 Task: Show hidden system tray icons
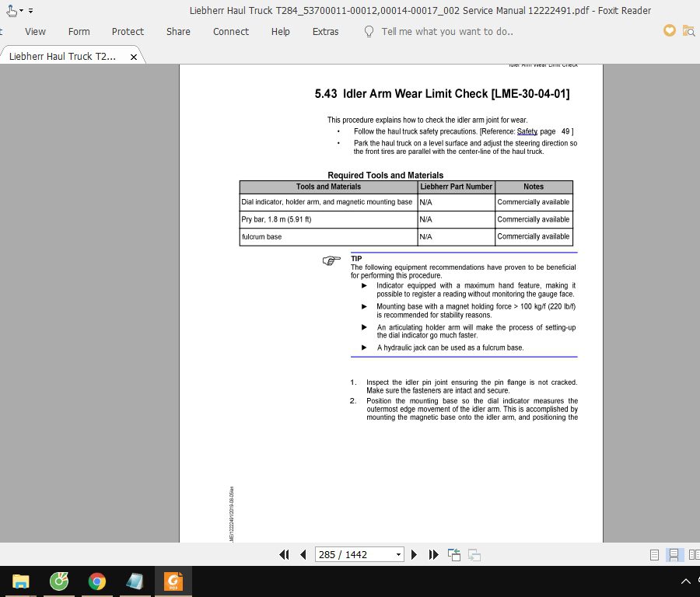[x=686, y=581]
